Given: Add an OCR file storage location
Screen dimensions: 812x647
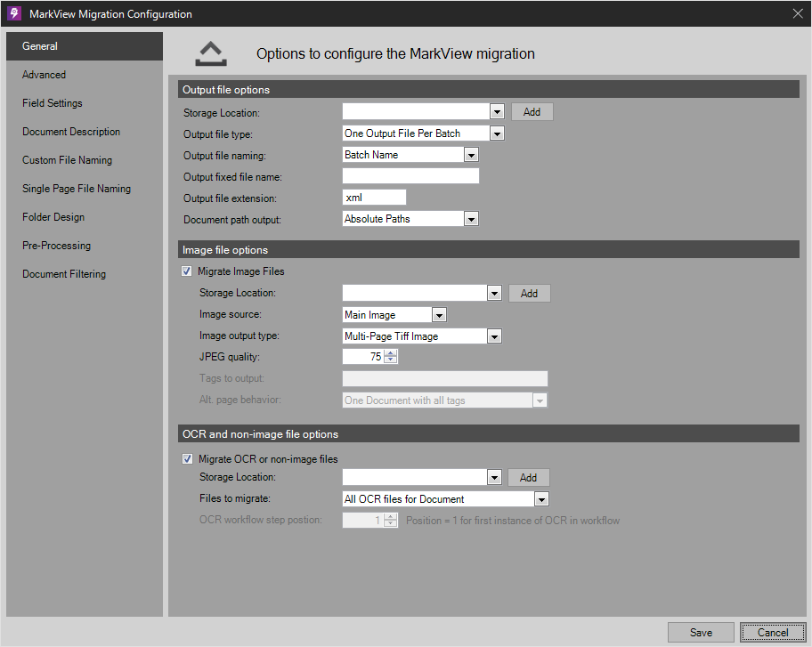Looking at the screenshot, I should (528, 478).
